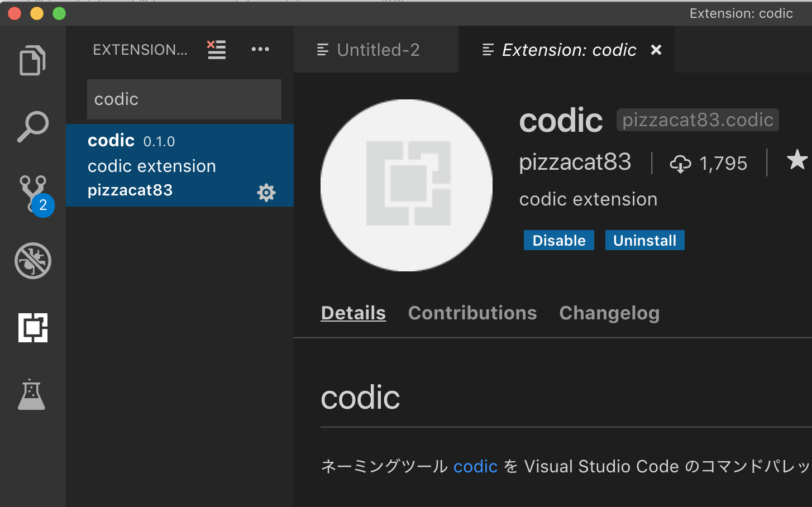The image size is (812, 507).
Task: Click the 1,795 install count
Action: [x=723, y=164]
